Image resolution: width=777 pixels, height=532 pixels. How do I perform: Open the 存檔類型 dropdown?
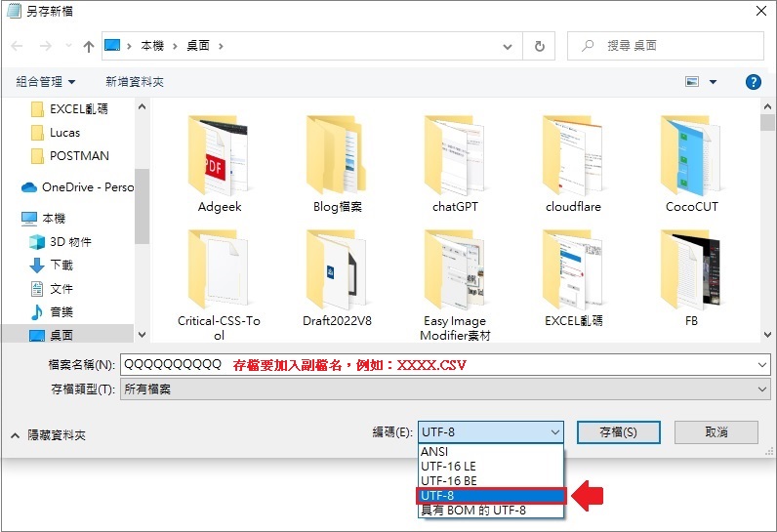click(444, 389)
